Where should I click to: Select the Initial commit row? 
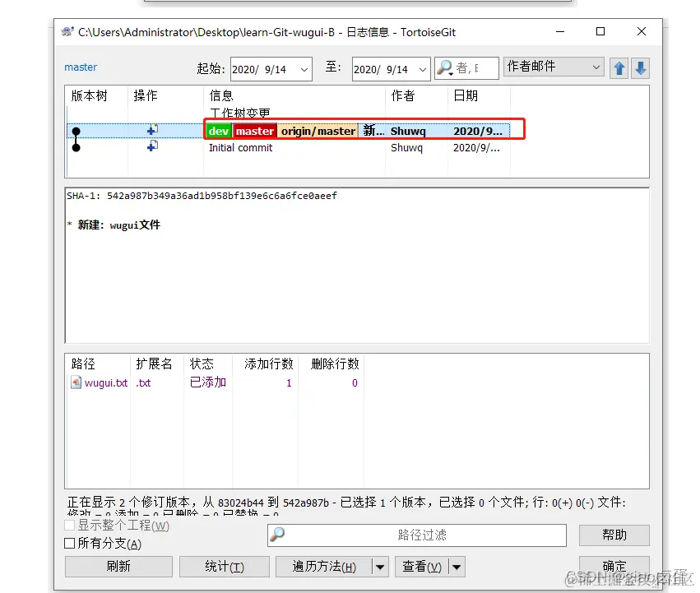click(288, 148)
